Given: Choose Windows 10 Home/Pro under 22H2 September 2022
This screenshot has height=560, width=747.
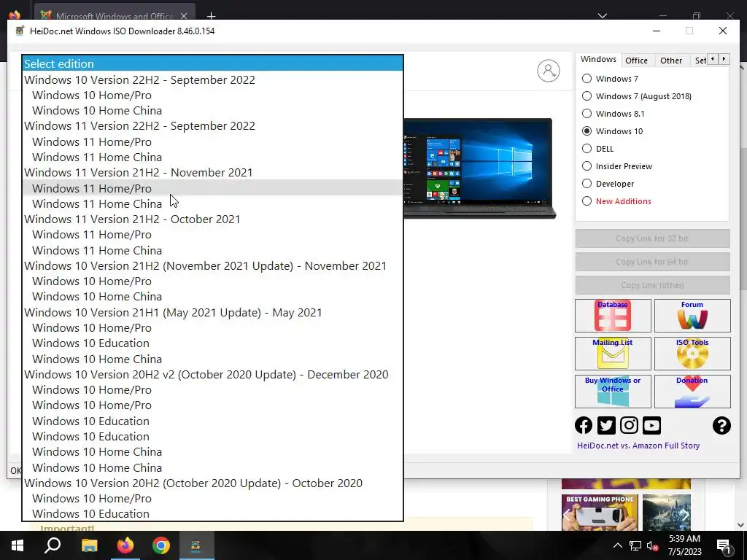Looking at the screenshot, I should coord(213,96).
